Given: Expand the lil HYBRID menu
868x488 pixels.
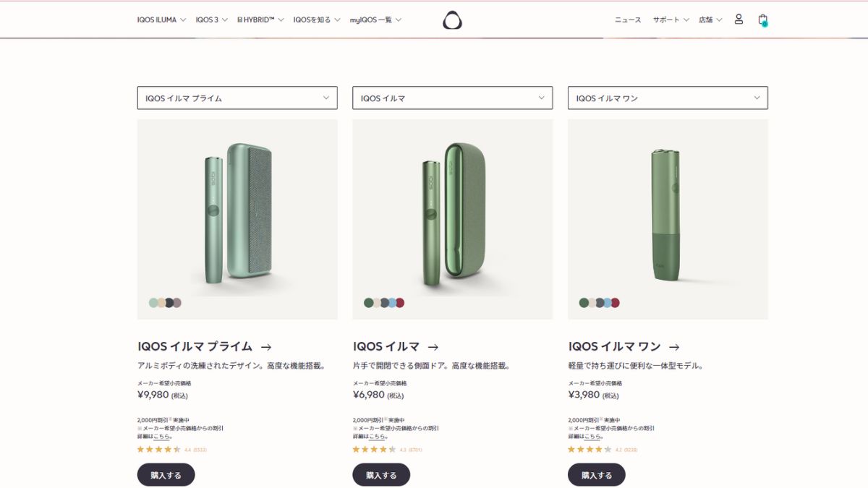Looking at the screenshot, I should (x=260, y=20).
